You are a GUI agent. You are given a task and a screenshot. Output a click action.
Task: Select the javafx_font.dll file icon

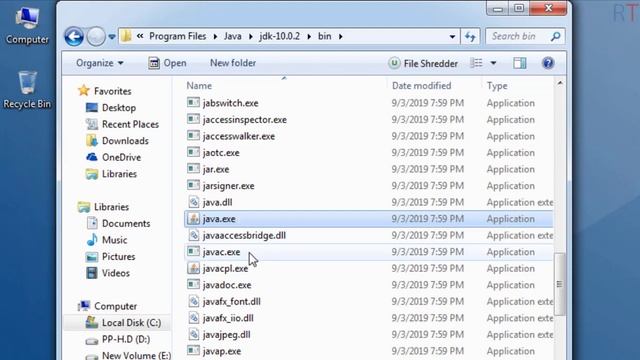pyautogui.click(x=193, y=301)
